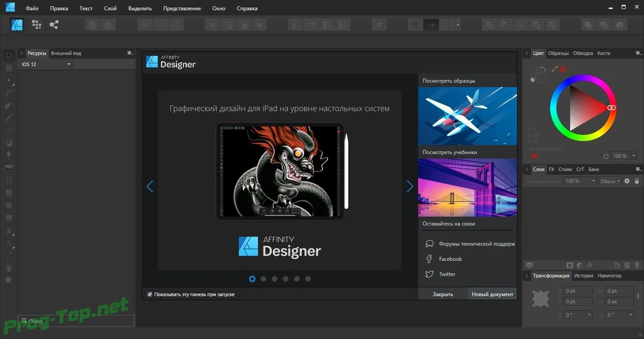This screenshot has height=339, width=644.
Task: Switch to the Designer persona icon
Action: pyautogui.click(x=17, y=24)
